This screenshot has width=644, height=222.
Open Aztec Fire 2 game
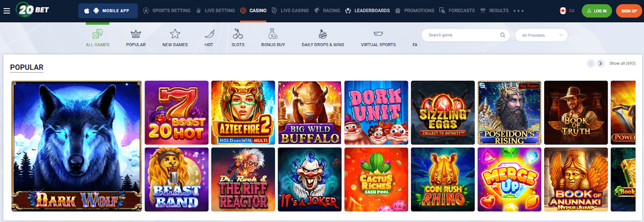243,113
